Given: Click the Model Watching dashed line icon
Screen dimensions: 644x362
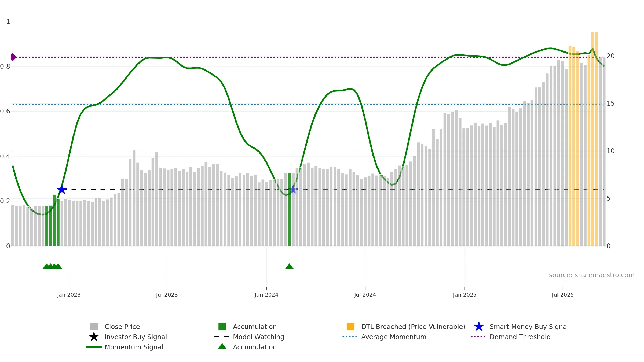Looking at the screenshot, I should click(x=222, y=337).
